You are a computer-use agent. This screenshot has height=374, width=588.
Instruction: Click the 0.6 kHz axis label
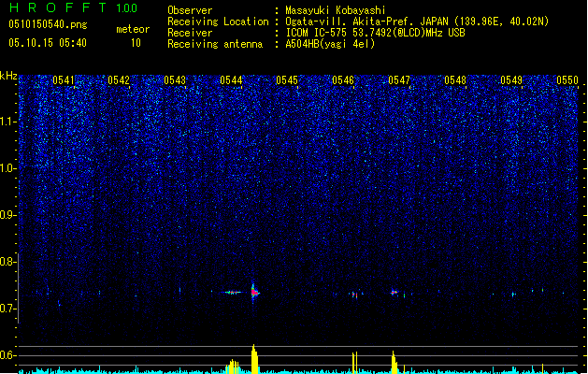pyautogui.click(x=7, y=355)
